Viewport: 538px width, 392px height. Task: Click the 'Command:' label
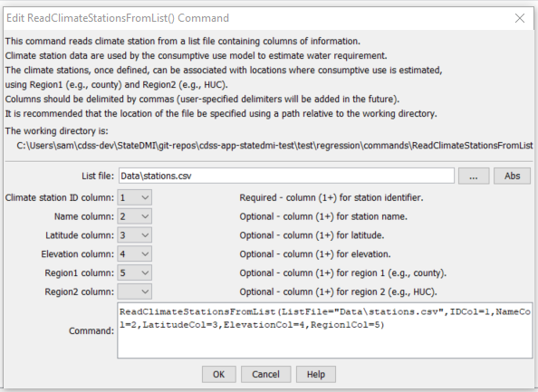point(91,331)
